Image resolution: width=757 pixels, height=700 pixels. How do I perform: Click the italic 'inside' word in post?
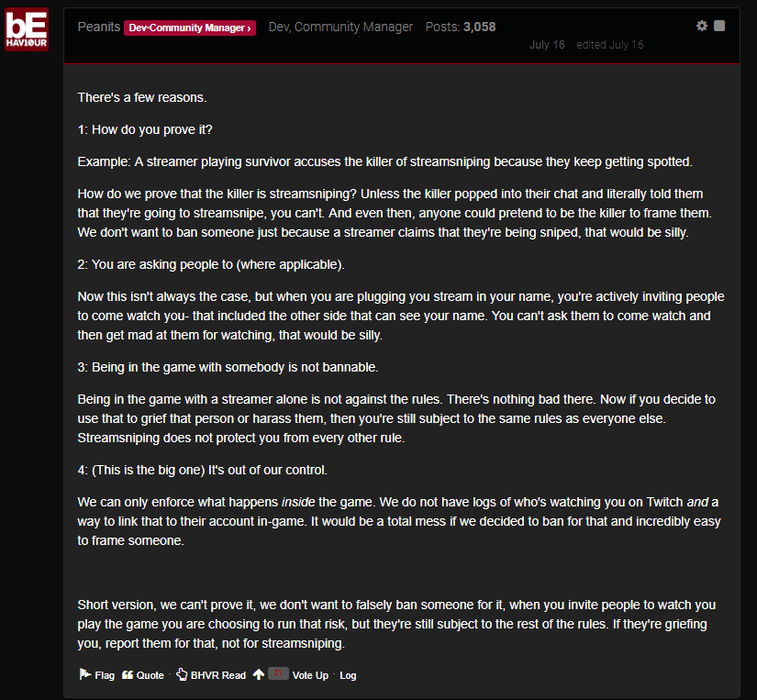(298, 502)
